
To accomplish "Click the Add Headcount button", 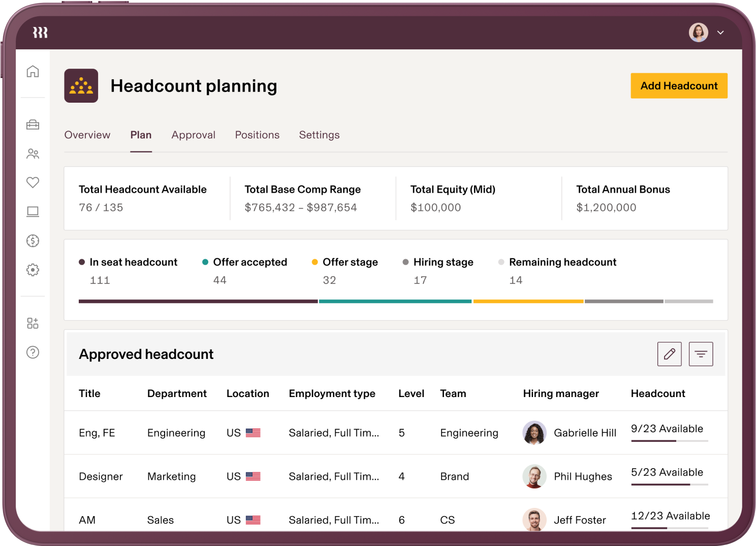I will click(679, 86).
